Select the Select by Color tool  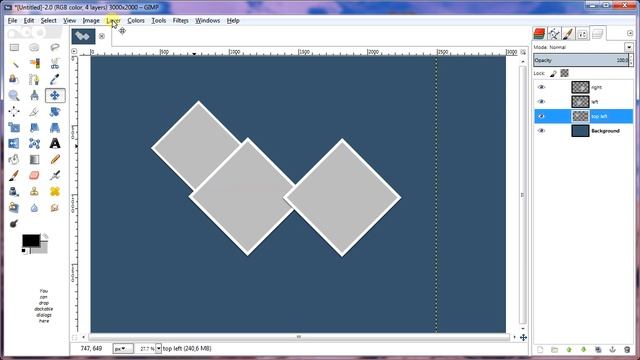pos(34,64)
